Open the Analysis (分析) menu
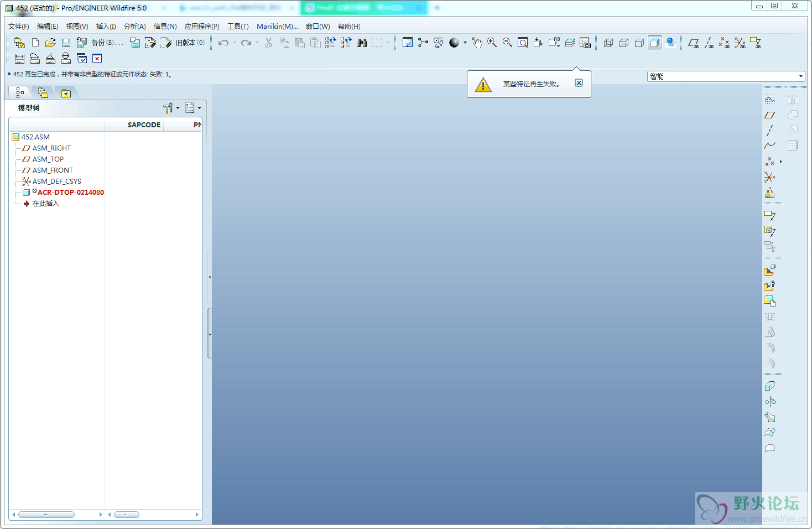Screen dimensions: 812x529 point(134,26)
